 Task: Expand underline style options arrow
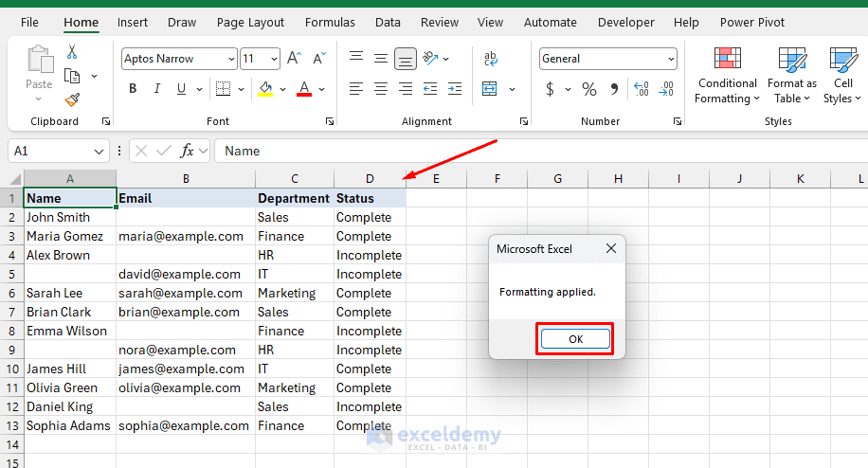click(x=199, y=89)
